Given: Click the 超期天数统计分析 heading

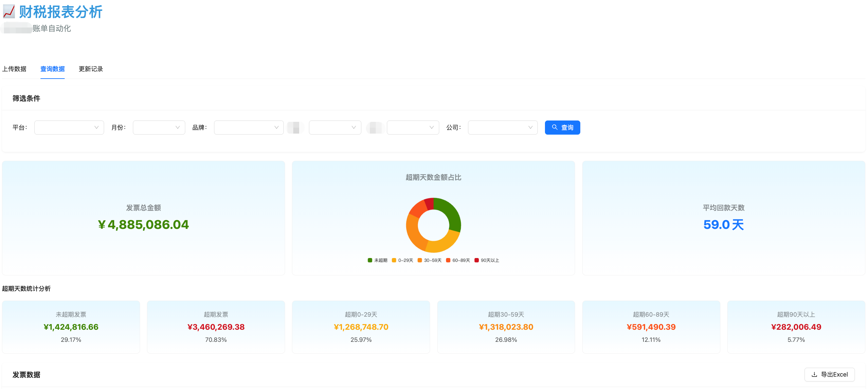Looking at the screenshot, I should (x=26, y=288).
